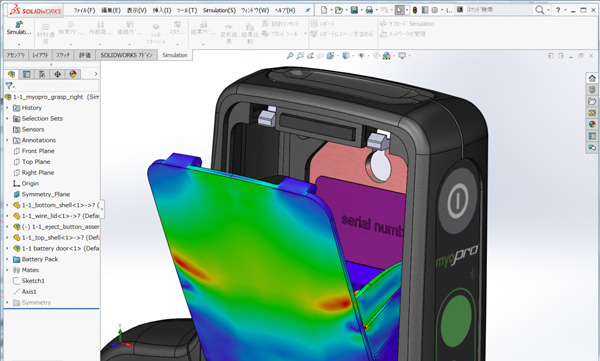Open the FeatureManager design tree tab
The image size is (600, 361).
pos(11,74)
